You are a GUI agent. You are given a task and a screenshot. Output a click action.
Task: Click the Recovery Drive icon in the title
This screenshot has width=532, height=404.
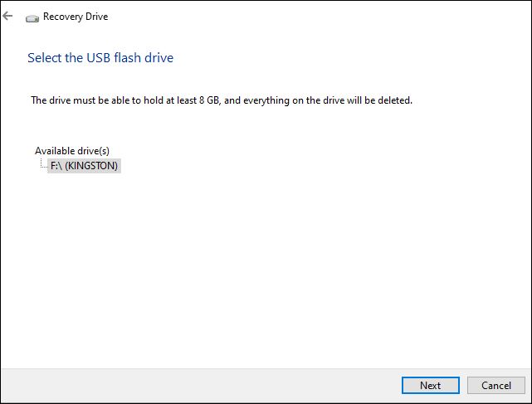pos(32,17)
